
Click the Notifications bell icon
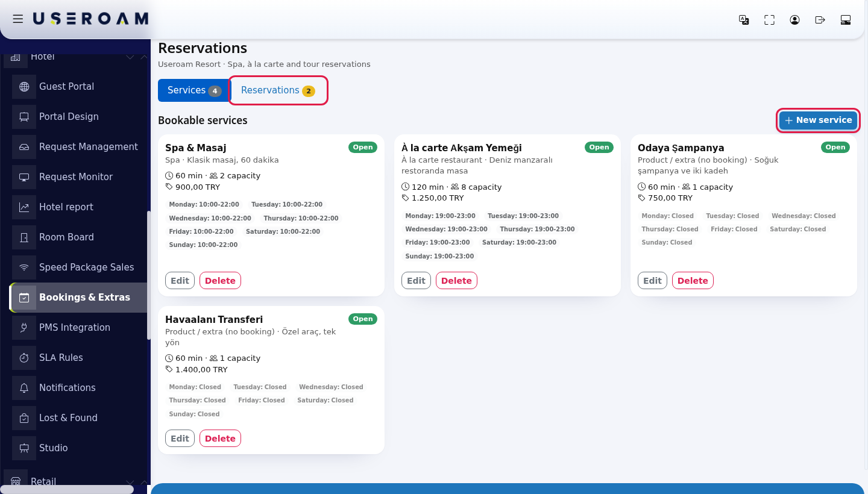pyautogui.click(x=24, y=388)
